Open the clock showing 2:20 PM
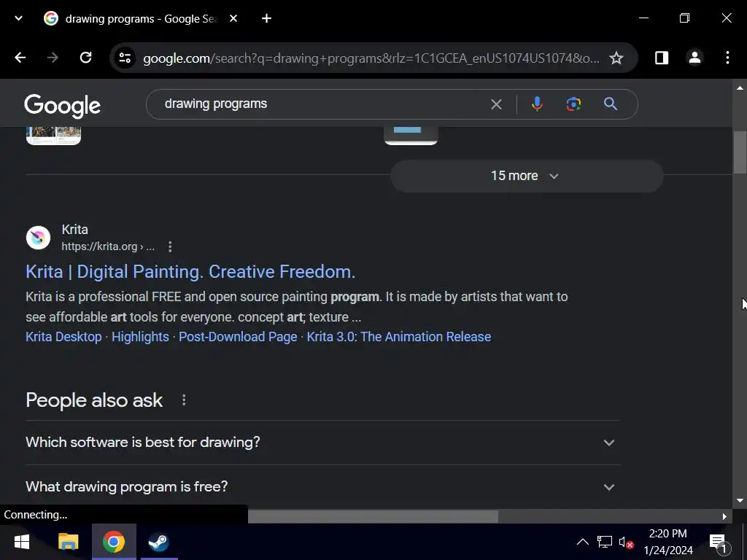747x560 pixels. (668, 542)
